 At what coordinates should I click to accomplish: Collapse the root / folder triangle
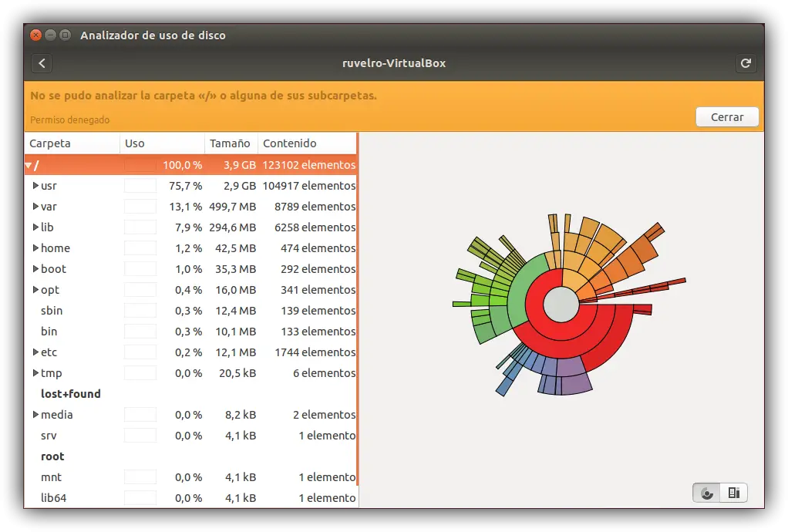coord(28,165)
